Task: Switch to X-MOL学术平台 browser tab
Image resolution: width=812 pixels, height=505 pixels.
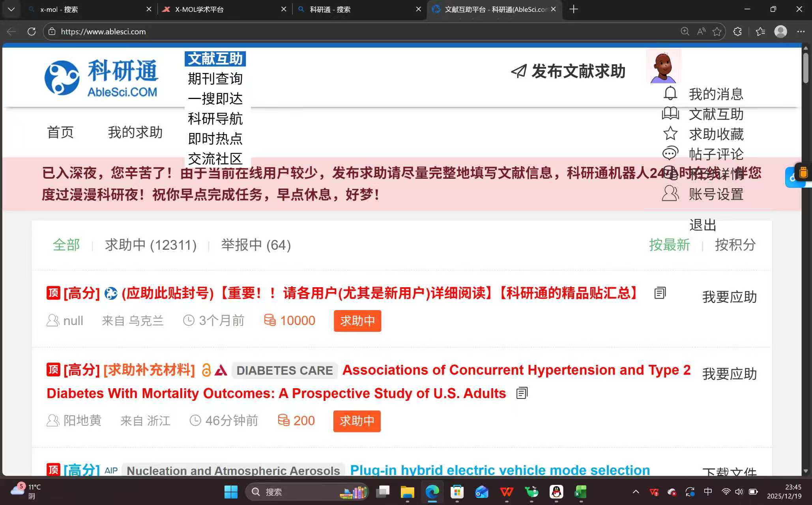Action: click(199, 9)
